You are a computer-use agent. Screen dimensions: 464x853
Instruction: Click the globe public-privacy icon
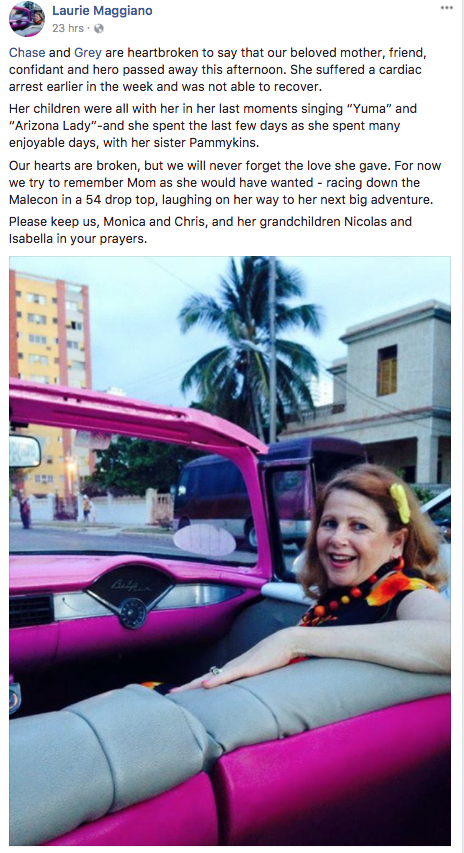pyautogui.click(x=99, y=28)
